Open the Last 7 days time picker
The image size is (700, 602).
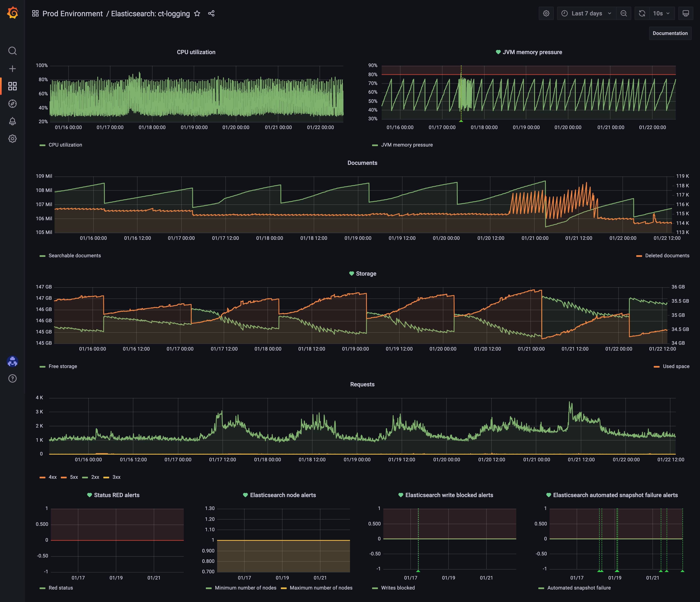pyautogui.click(x=586, y=14)
